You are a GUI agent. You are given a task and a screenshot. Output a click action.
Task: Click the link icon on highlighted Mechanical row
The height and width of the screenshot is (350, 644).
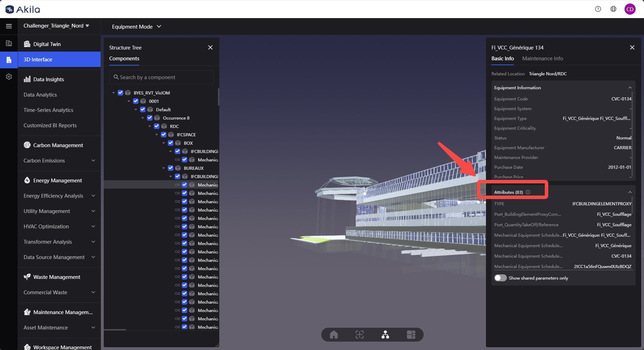(x=178, y=185)
